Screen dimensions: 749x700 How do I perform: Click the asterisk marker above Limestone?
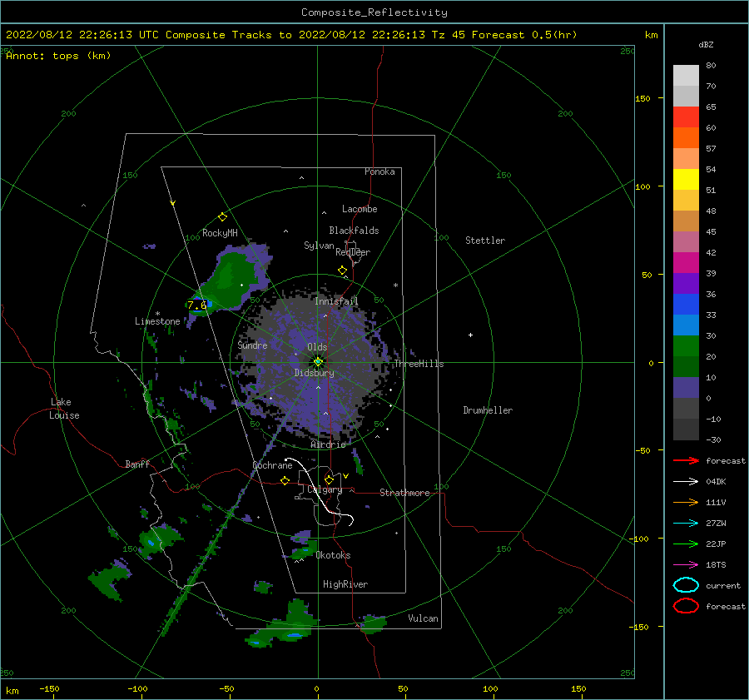coord(157,314)
